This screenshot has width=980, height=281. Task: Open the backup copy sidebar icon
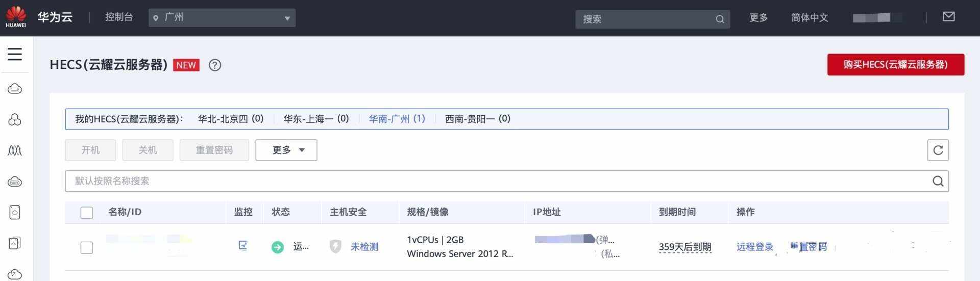pyautogui.click(x=15, y=243)
